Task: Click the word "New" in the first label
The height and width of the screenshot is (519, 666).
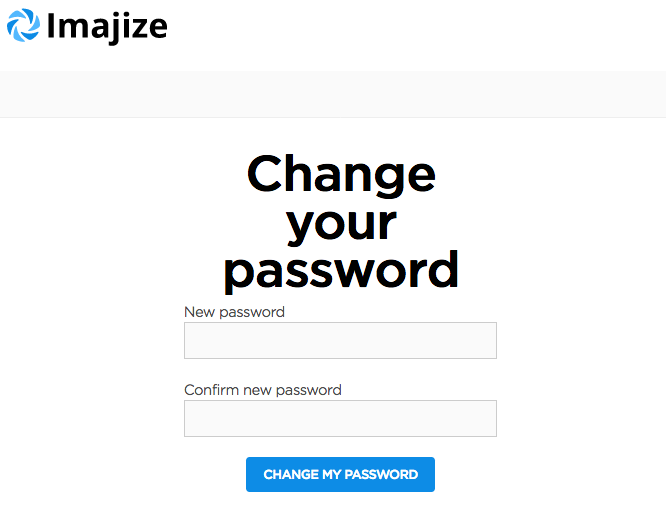Action: [x=199, y=312]
